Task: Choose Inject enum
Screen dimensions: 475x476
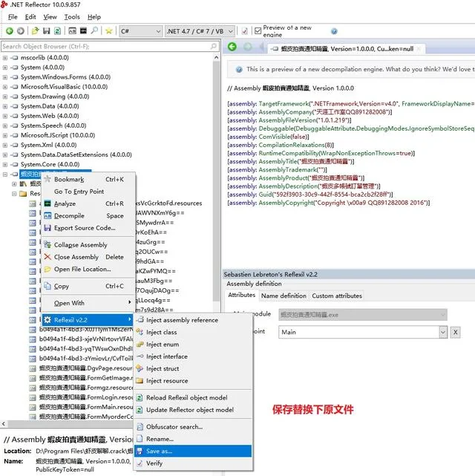Action: coord(193,345)
